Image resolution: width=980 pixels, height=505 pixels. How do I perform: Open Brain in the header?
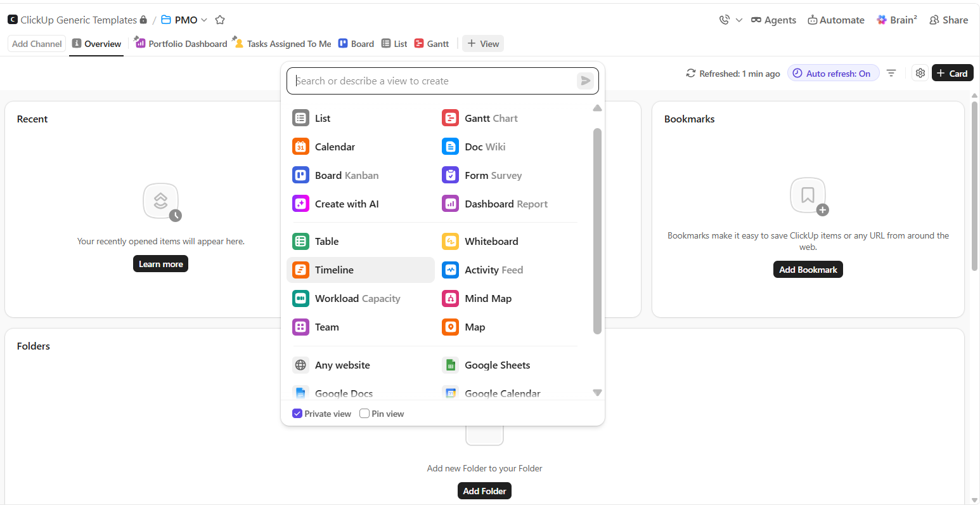tap(896, 20)
